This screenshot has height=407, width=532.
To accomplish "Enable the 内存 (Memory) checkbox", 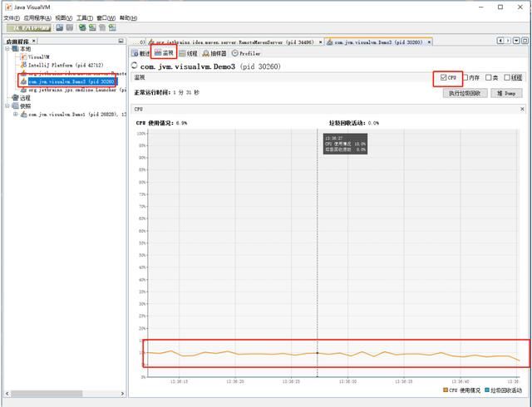I will (x=465, y=78).
